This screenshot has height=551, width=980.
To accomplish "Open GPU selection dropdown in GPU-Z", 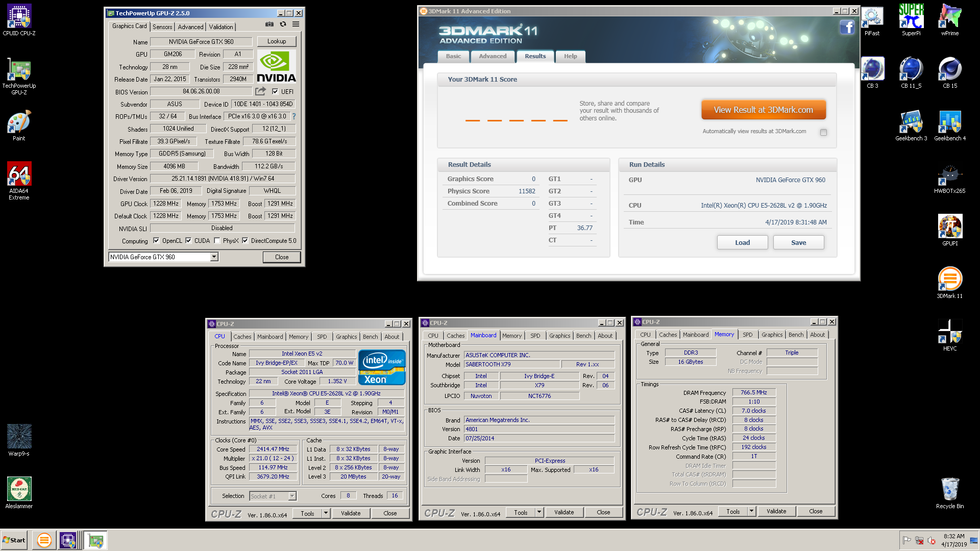I will [214, 257].
